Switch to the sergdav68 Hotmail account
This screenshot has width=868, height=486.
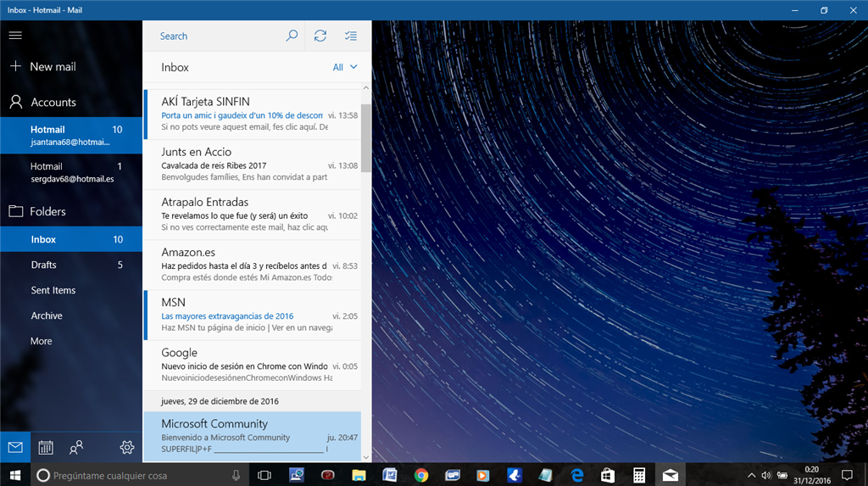[71, 172]
